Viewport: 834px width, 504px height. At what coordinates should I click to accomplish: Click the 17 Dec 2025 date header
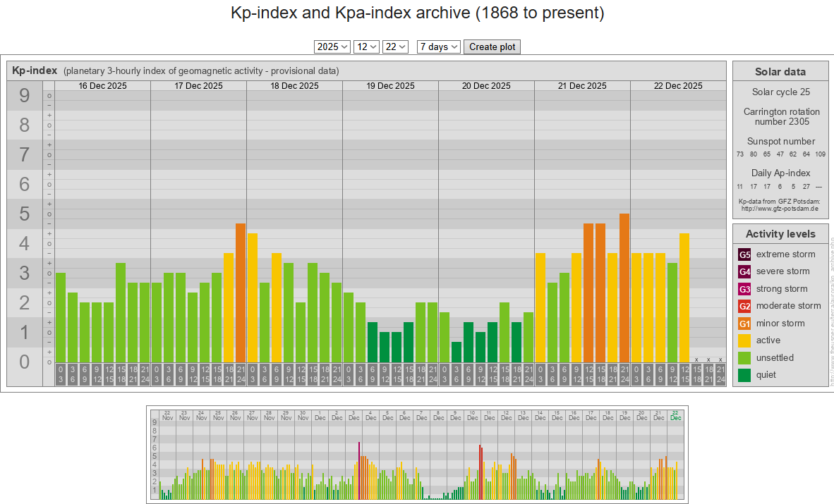(198, 85)
